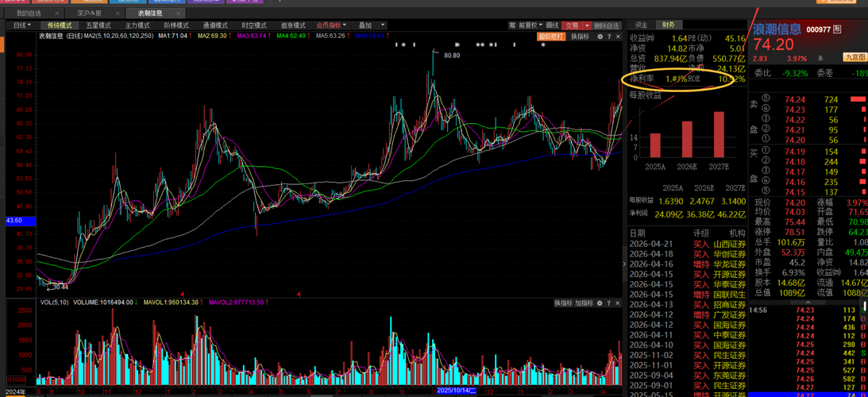Open volume panel settings gear icon

(x=600, y=303)
